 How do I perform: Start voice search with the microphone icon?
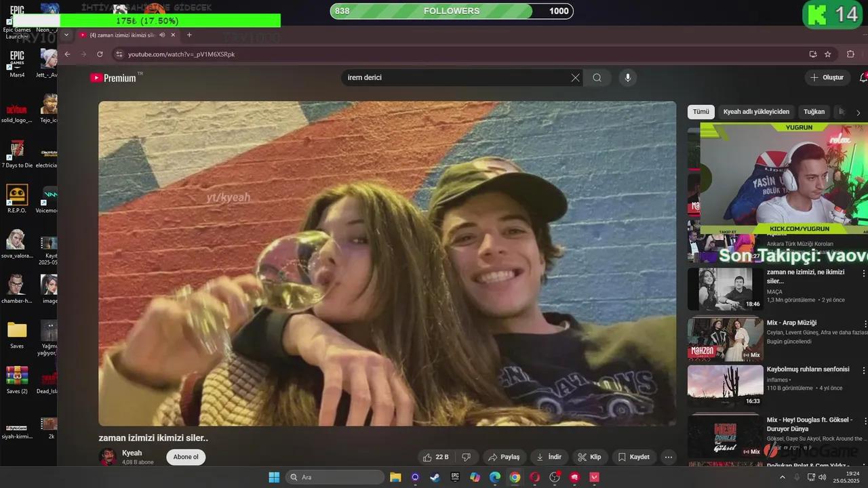(x=627, y=77)
